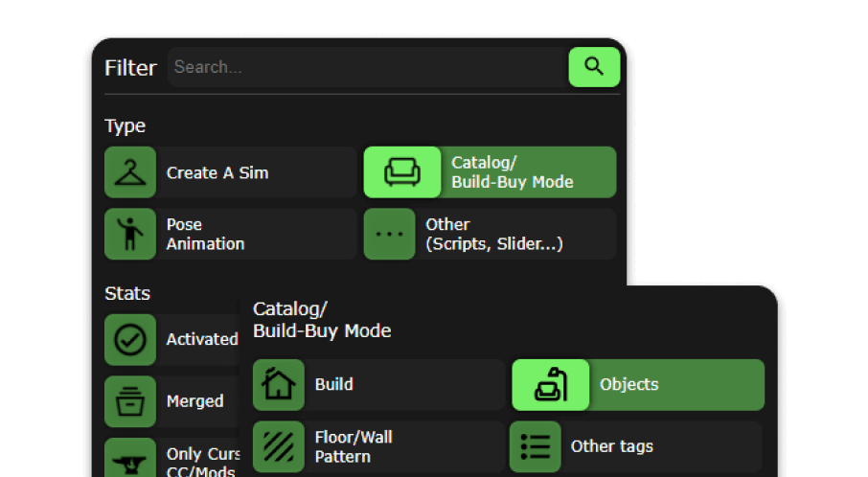Click the Catalog sofa icon

402,172
